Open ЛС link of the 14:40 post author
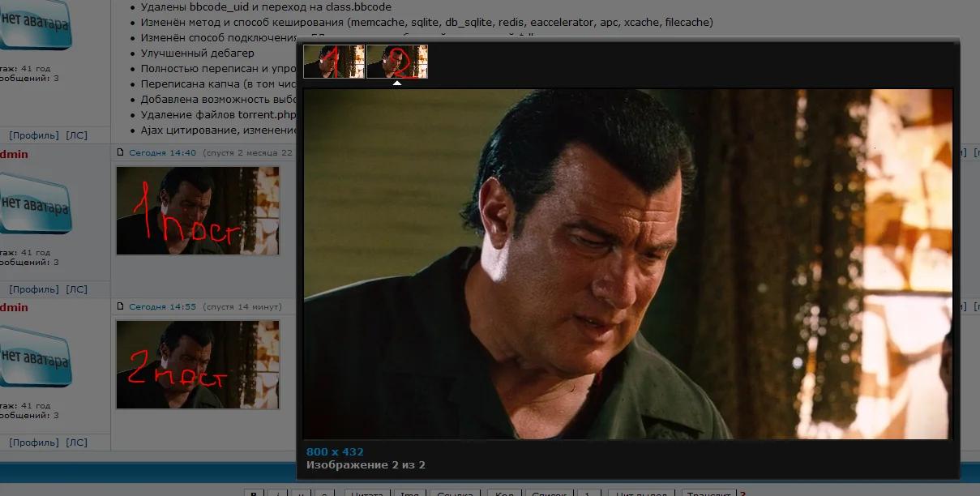Image resolution: width=980 pixels, height=496 pixels. point(76,289)
